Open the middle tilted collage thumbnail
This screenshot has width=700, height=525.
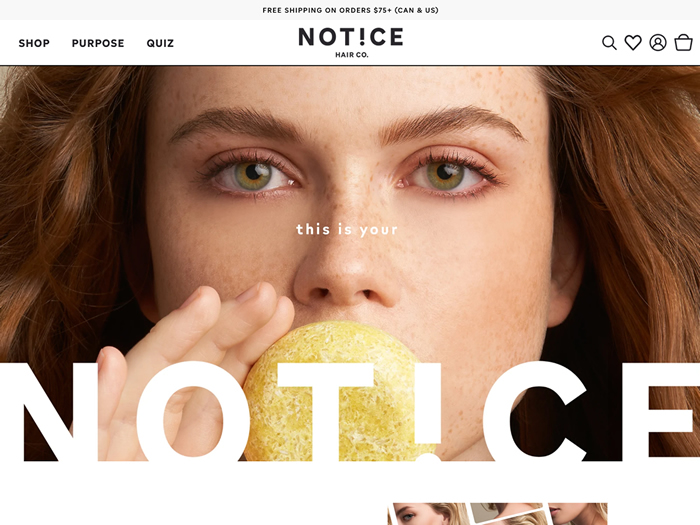[511, 514]
